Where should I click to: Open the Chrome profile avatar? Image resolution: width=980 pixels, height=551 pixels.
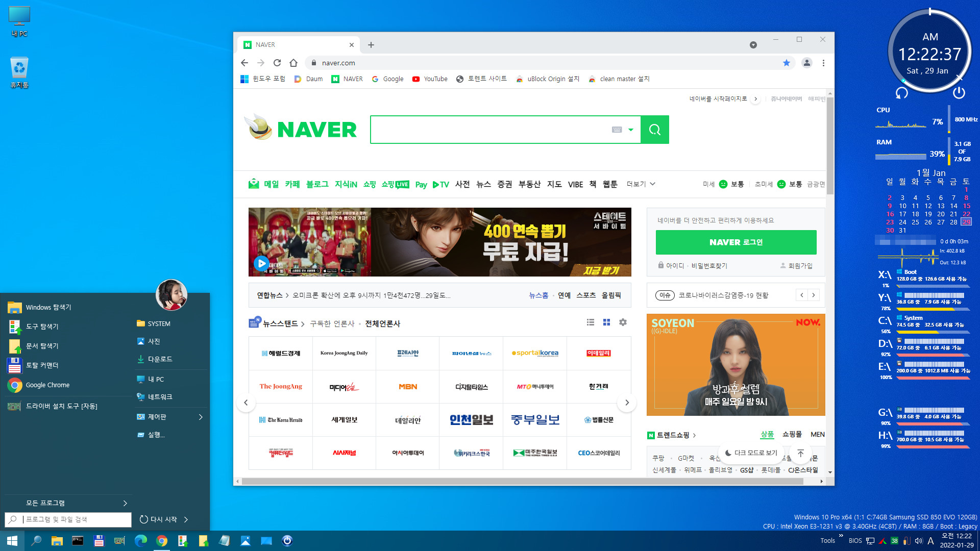coord(807,63)
